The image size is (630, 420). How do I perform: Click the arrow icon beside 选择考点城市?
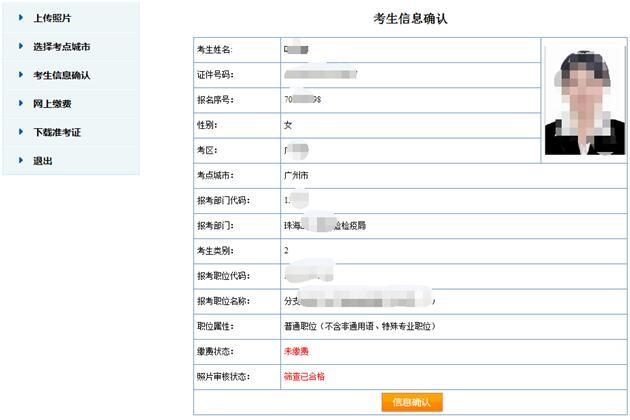[x=20, y=46]
